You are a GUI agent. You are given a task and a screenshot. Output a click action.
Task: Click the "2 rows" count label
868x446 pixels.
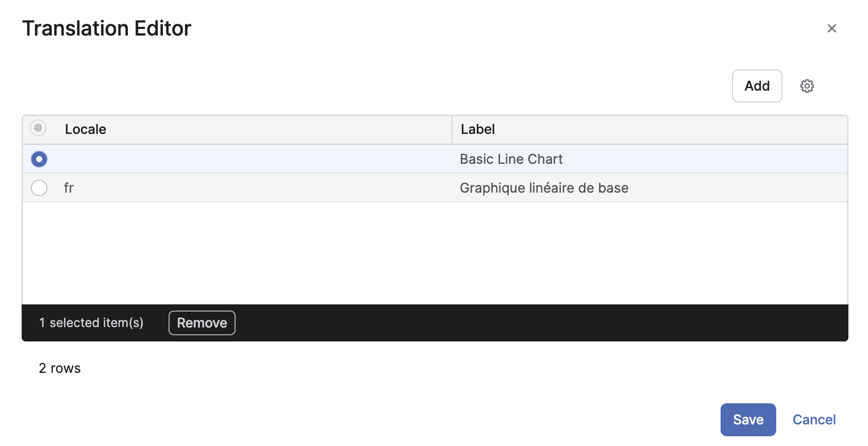coord(60,368)
